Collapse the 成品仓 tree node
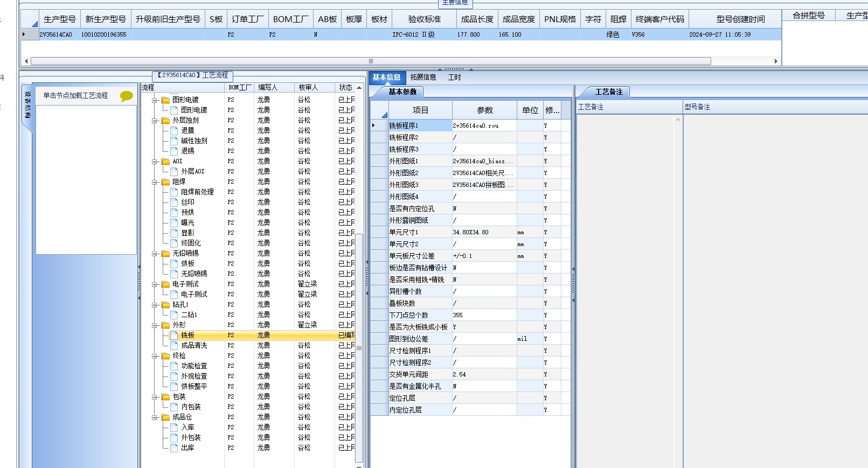This screenshot has height=468, width=868. (x=155, y=417)
